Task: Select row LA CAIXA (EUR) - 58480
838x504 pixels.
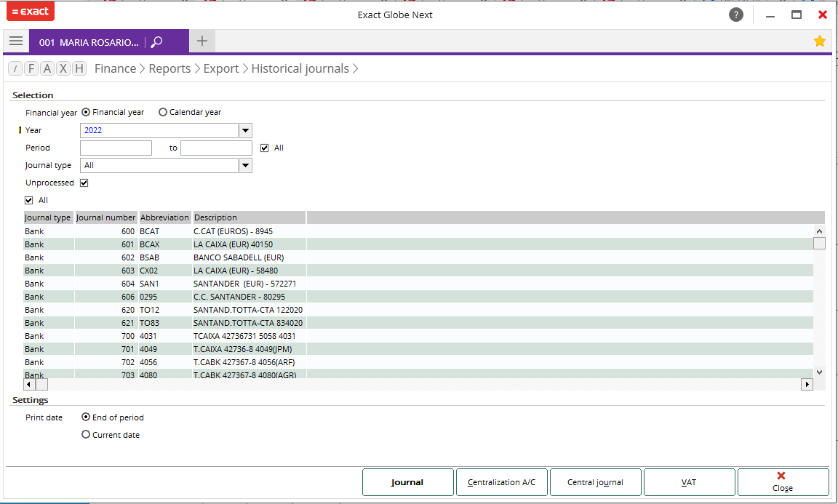Action: pos(418,271)
